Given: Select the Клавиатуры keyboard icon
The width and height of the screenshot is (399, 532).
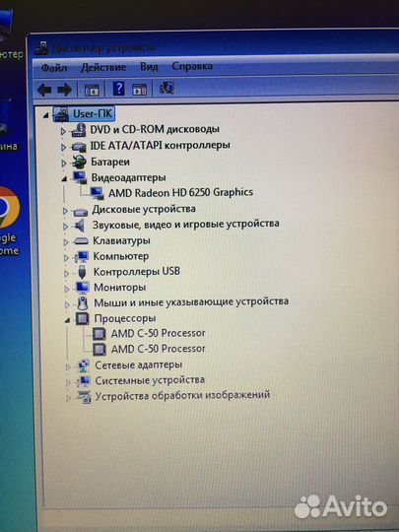Looking at the screenshot, I should 82,241.
